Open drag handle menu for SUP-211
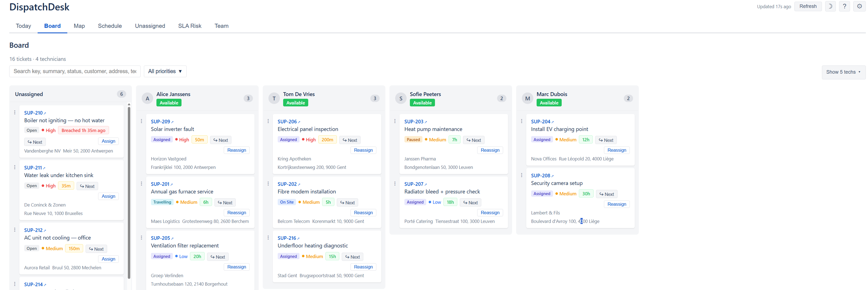The height and width of the screenshot is (290, 868). (15, 167)
